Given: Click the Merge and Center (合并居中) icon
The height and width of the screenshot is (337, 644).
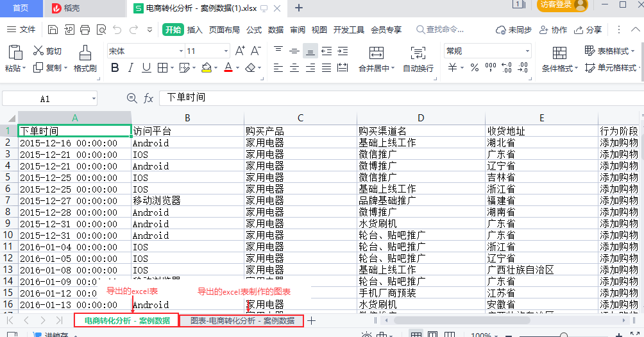Looking at the screenshot, I should click(x=377, y=53).
